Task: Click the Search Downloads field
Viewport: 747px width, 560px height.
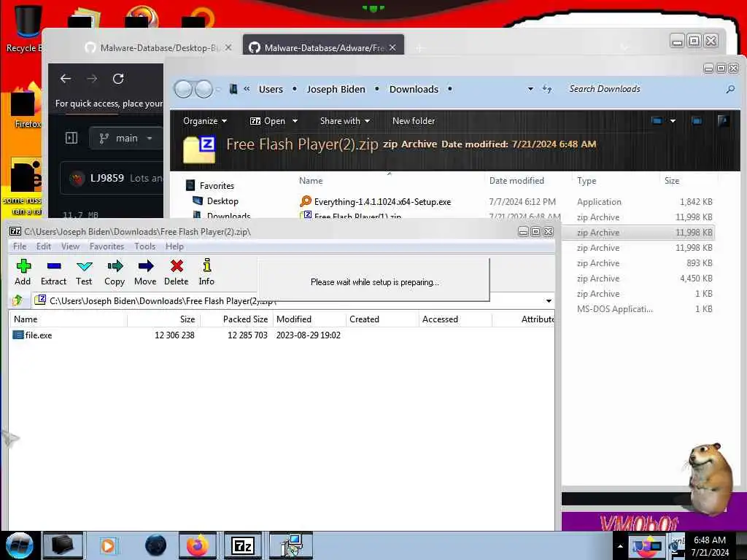Action: click(643, 89)
